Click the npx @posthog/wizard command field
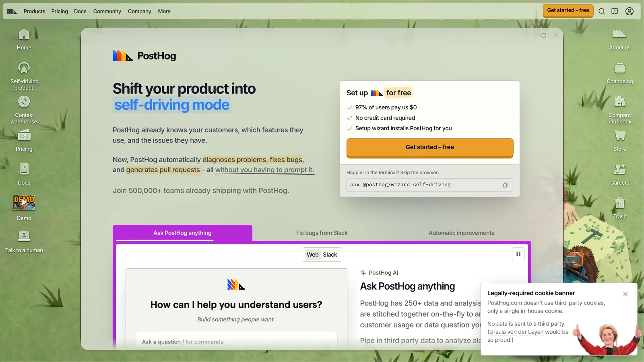The width and height of the screenshot is (644, 362). [x=429, y=185]
